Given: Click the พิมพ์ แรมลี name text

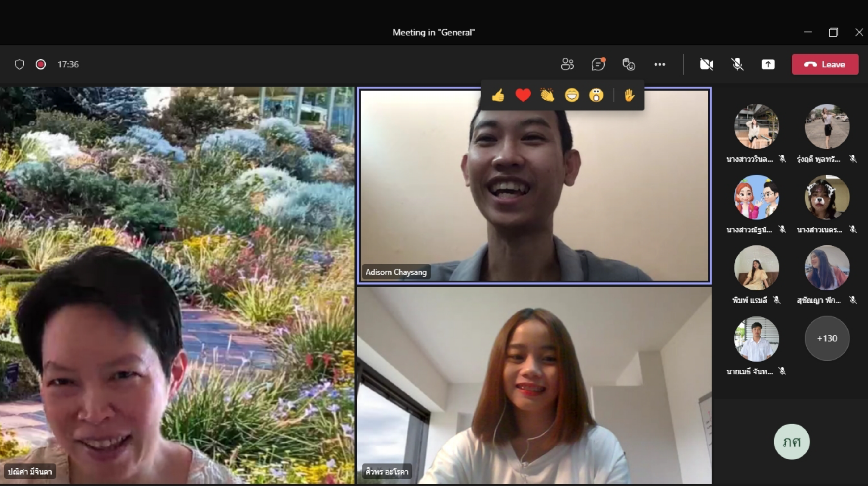Looking at the screenshot, I should (x=749, y=300).
